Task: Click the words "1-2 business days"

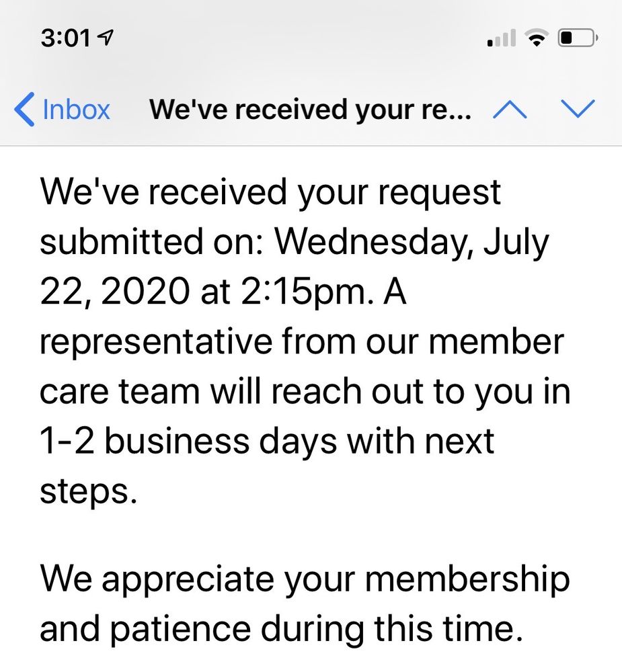Action: tap(176, 441)
